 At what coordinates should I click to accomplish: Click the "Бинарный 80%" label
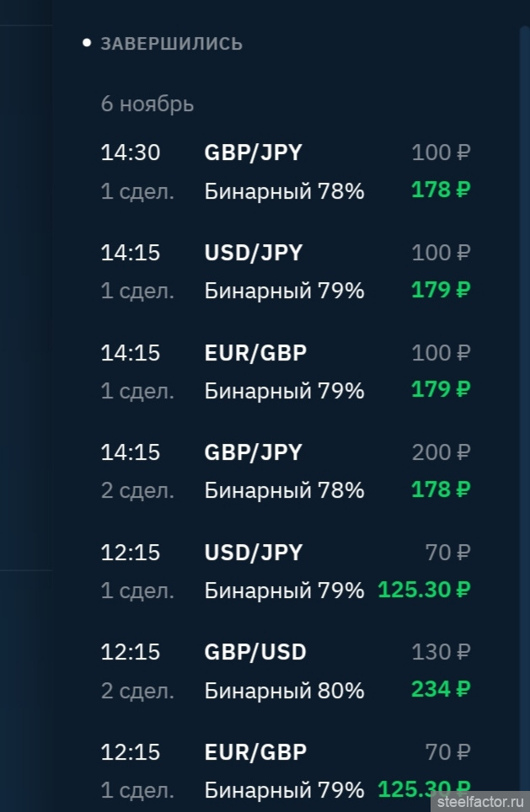point(284,691)
